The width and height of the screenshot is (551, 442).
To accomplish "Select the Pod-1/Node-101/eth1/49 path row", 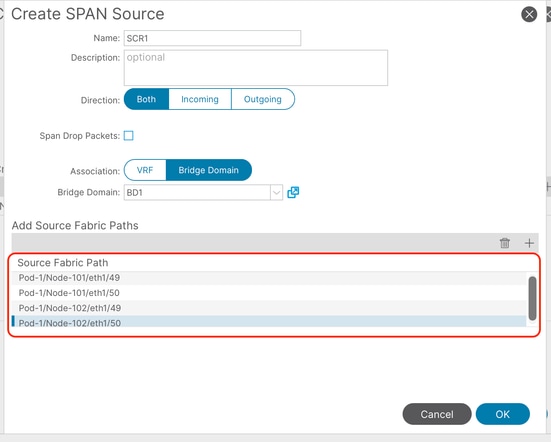I will tap(269, 278).
